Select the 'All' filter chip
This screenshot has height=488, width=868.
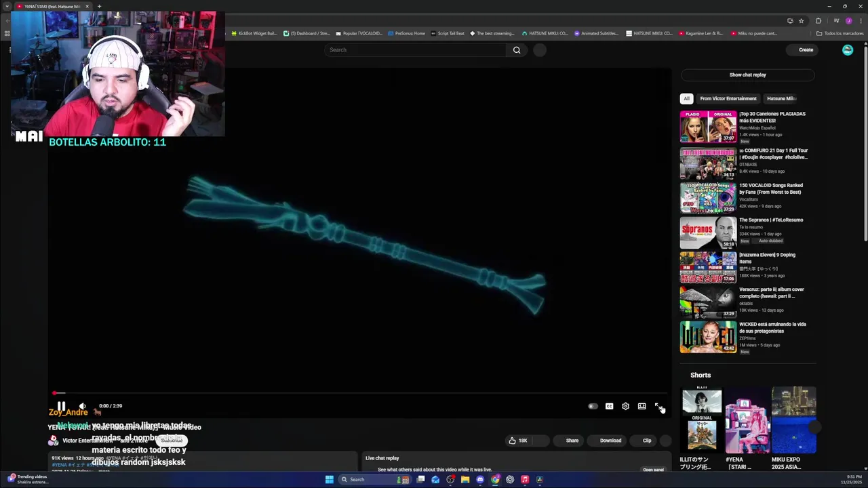(x=686, y=98)
